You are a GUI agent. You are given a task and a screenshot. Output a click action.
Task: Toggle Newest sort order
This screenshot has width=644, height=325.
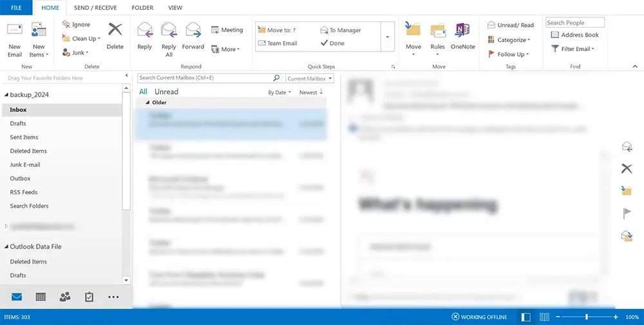pyautogui.click(x=311, y=92)
